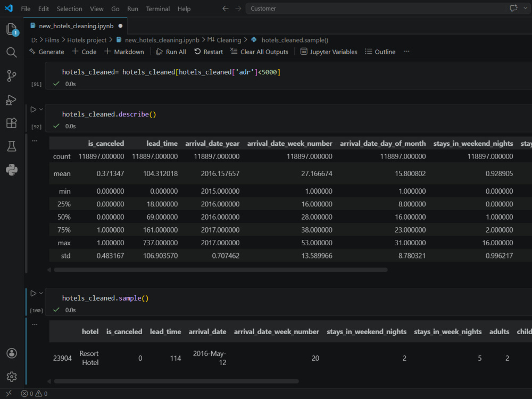Image resolution: width=532 pixels, height=399 pixels.
Task: Click the mean row label
Action: 62,174
